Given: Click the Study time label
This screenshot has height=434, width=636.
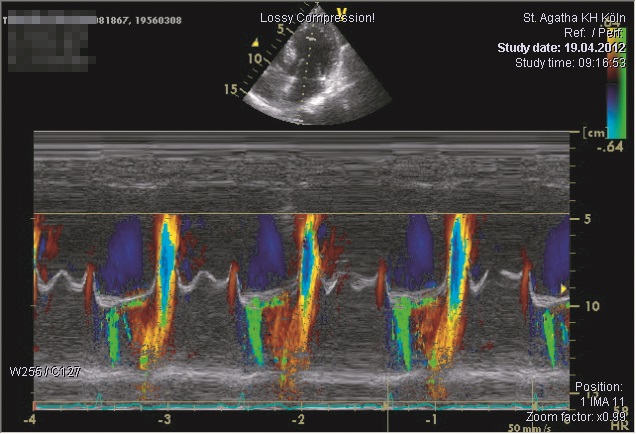Looking at the screenshot, I should point(570,62).
